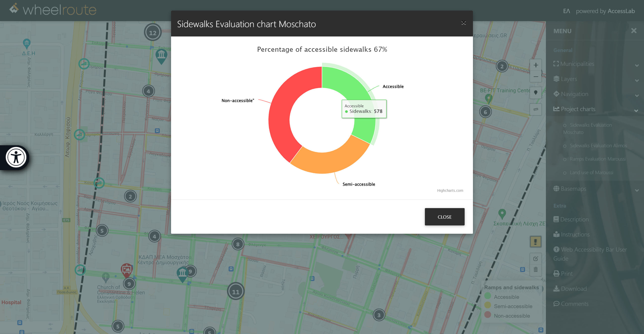Select Sidewalks Evaluation Alimos radio option
Screen dimensions: 644x334
coord(565,146)
